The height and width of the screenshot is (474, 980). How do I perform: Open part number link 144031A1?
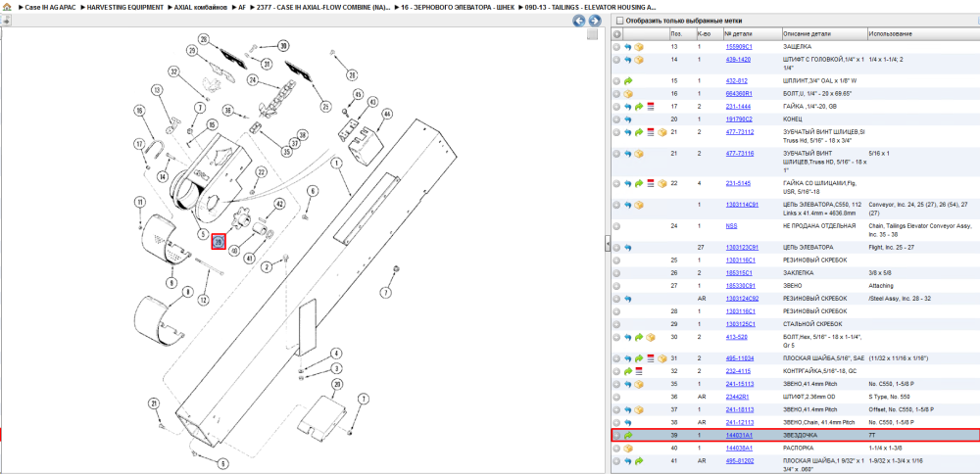coord(739,435)
